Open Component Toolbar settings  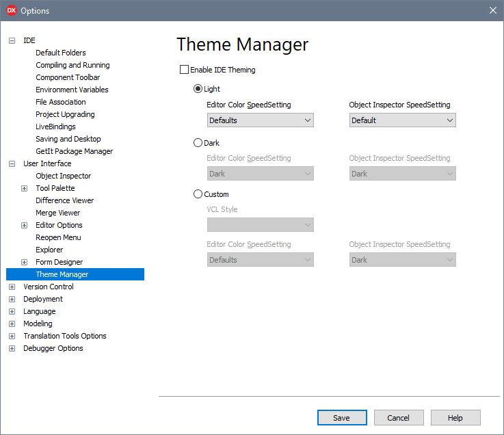tap(68, 77)
